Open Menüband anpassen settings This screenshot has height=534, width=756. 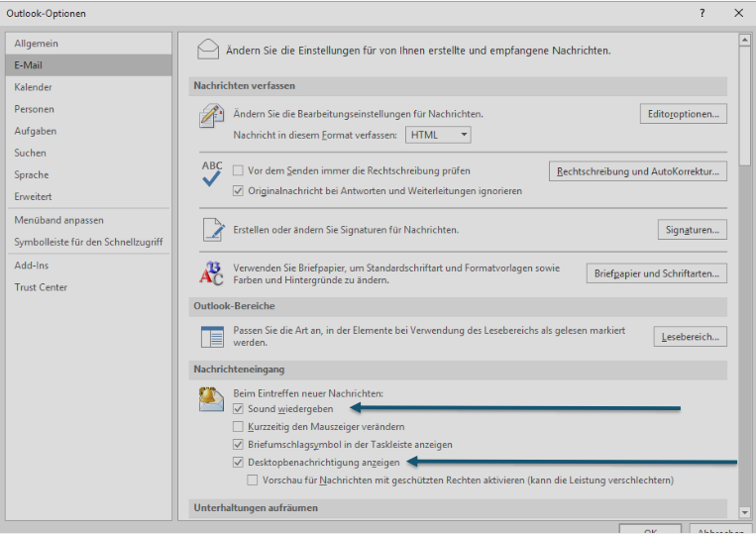click(x=89, y=220)
